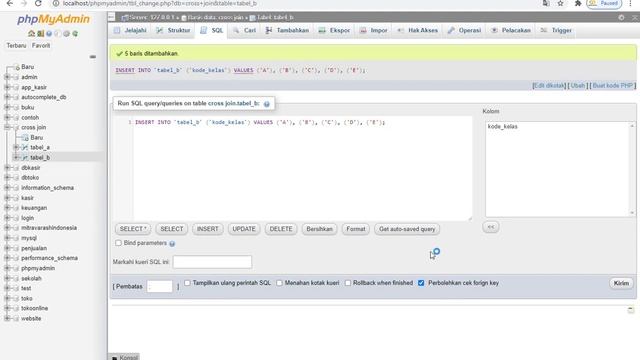
Task: Click the UPDATE query template button
Action: point(244,229)
